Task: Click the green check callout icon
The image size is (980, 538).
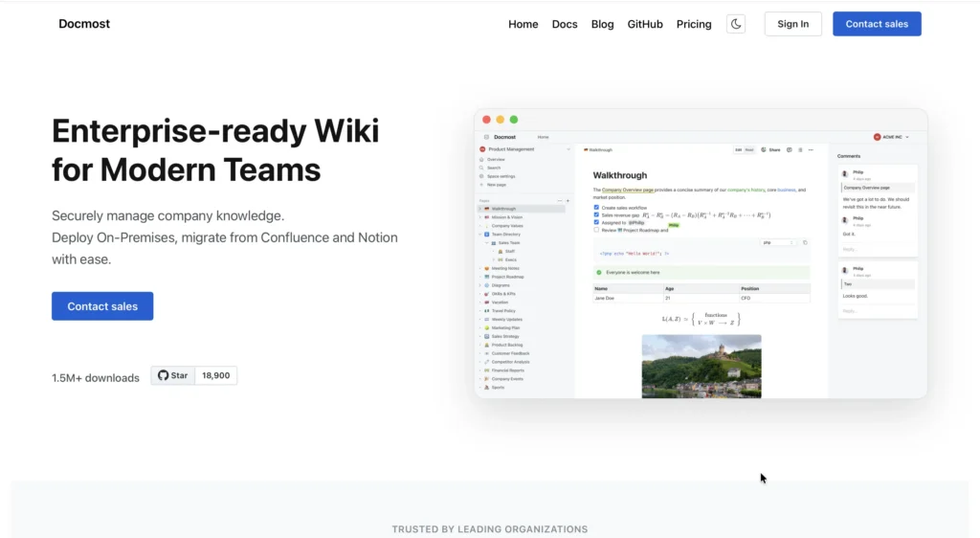Action: pyautogui.click(x=599, y=273)
